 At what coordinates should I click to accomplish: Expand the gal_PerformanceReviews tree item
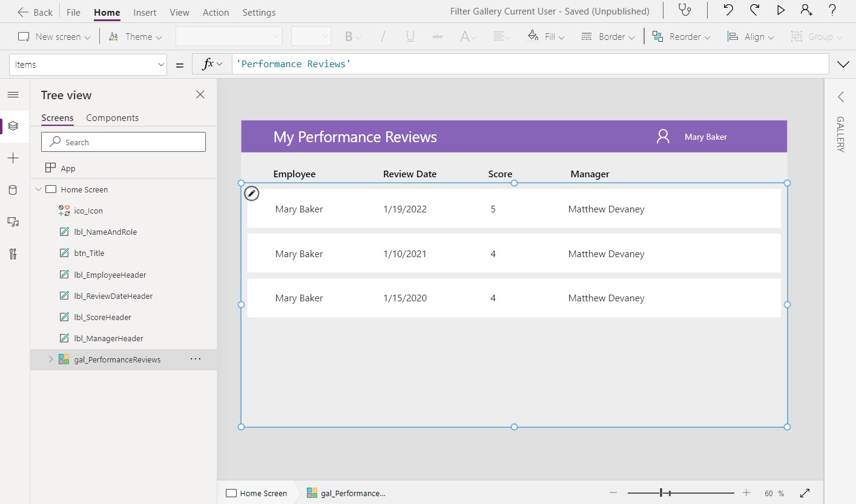(x=51, y=359)
